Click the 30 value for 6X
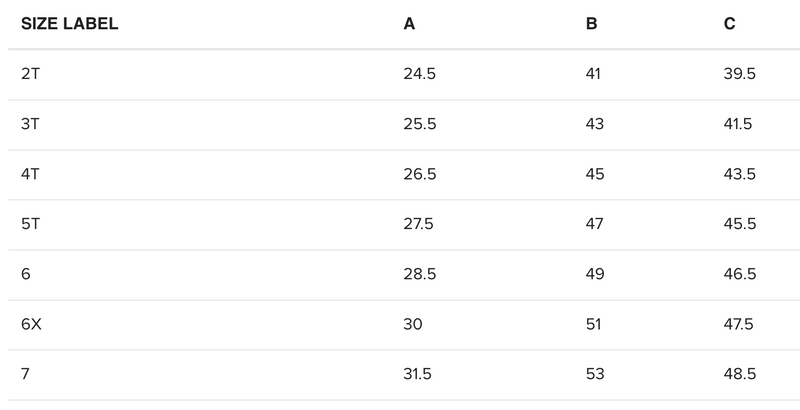The width and height of the screenshot is (800, 410). [413, 324]
